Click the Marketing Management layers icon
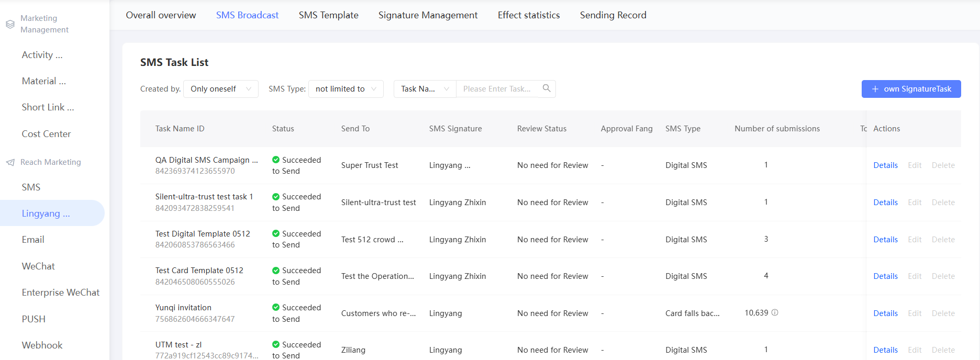The width and height of the screenshot is (980, 360). tap(10, 24)
